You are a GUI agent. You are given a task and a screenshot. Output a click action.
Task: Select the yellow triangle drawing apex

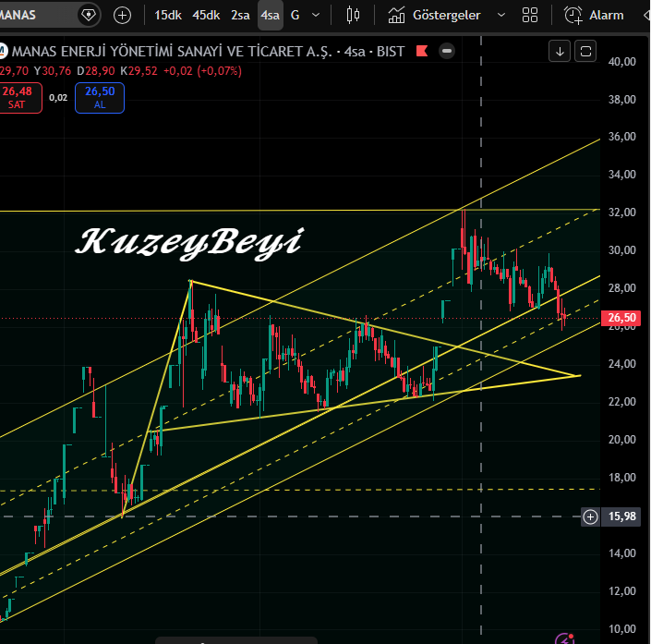580,376
